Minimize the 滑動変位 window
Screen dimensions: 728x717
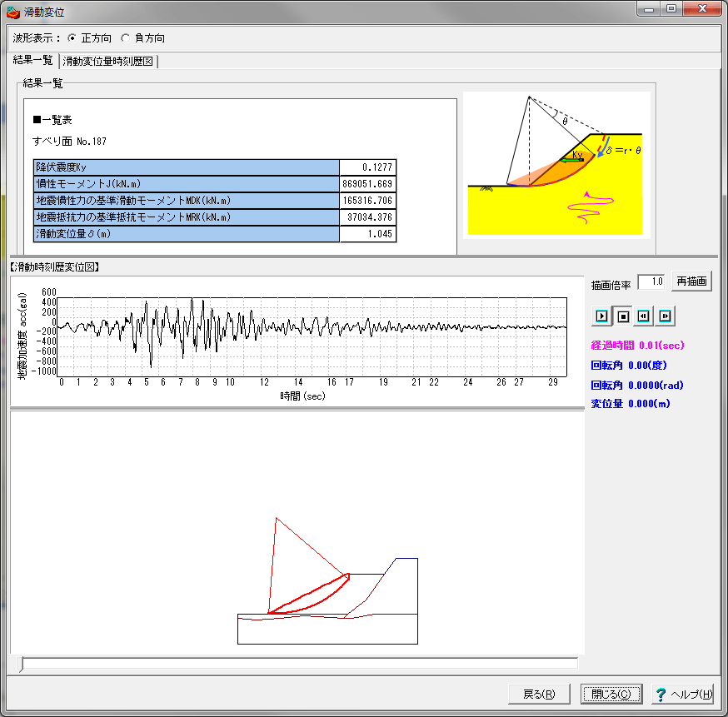(649, 9)
